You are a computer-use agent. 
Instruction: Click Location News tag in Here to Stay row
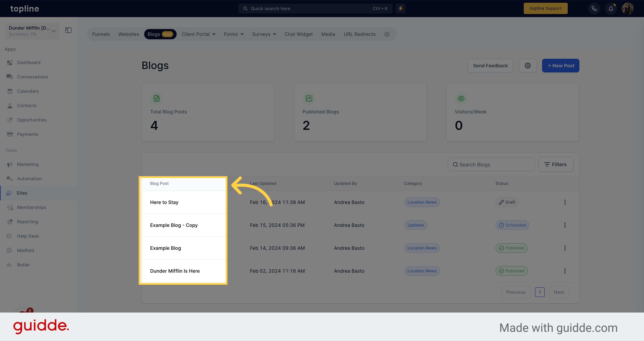coord(422,202)
